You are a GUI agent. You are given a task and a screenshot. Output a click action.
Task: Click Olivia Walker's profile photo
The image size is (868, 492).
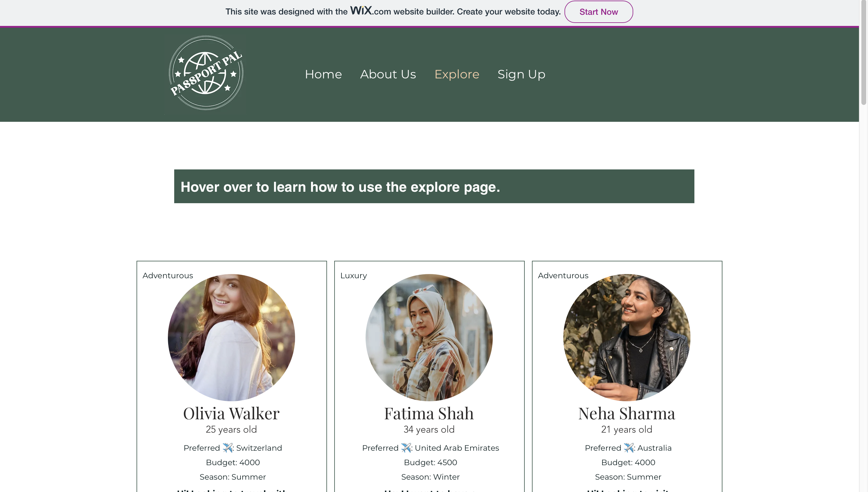point(231,337)
